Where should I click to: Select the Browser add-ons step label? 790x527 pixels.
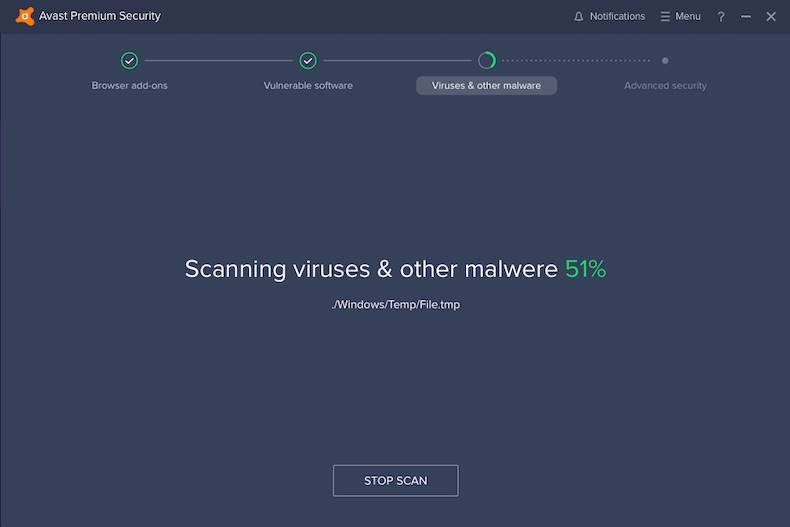tap(130, 86)
